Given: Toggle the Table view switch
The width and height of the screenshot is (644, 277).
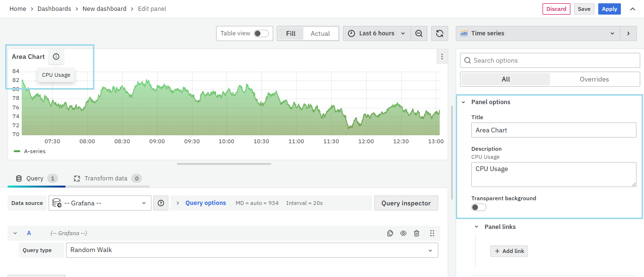Looking at the screenshot, I should (261, 33).
